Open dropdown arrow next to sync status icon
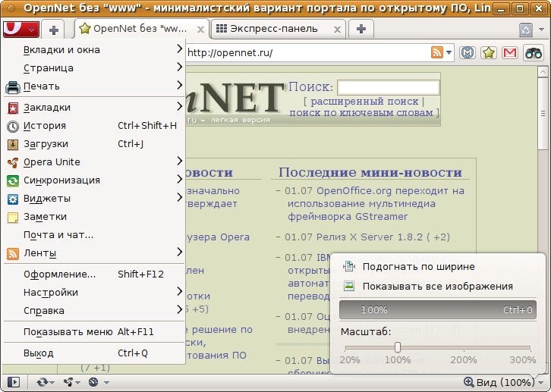The height and width of the screenshot is (392, 551). [x=52, y=382]
